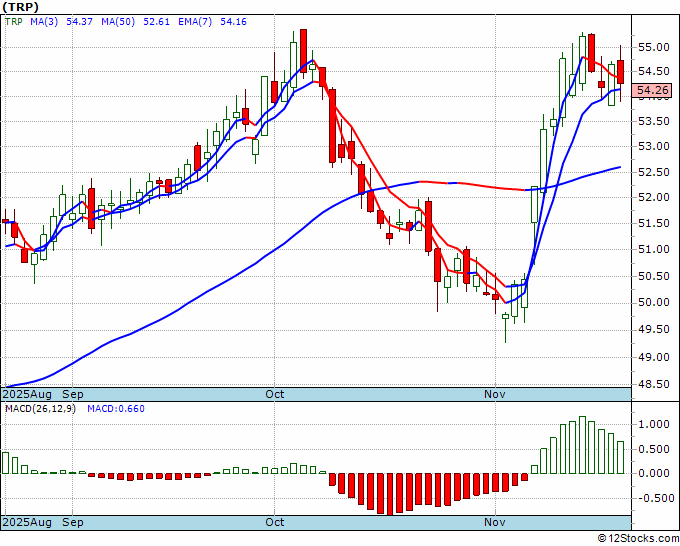Click the 0.500 MACD axis label
The image size is (680, 546).
[x=654, y=449]
